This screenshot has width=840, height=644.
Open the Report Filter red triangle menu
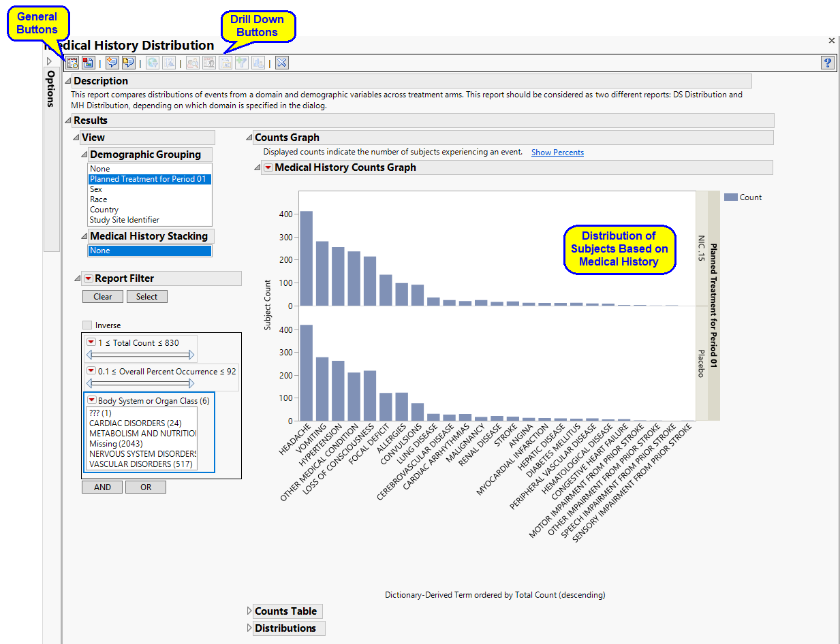(x=88, y=278)
